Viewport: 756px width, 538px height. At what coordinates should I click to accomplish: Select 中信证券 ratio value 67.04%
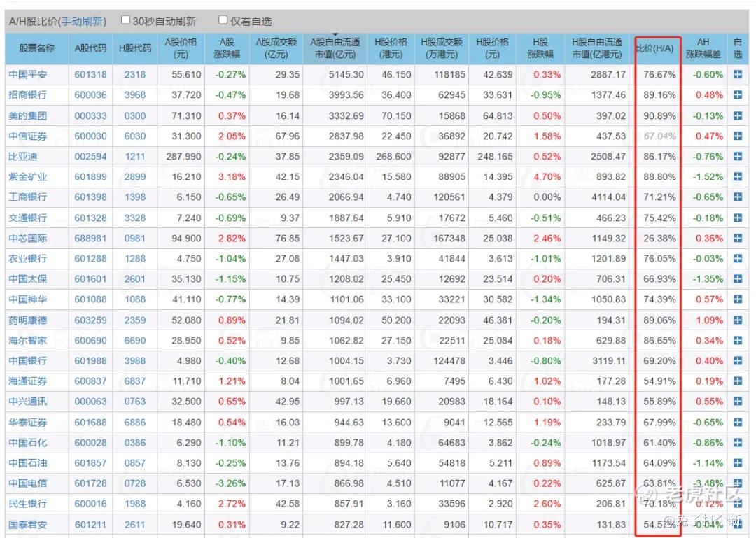(659, 136)
